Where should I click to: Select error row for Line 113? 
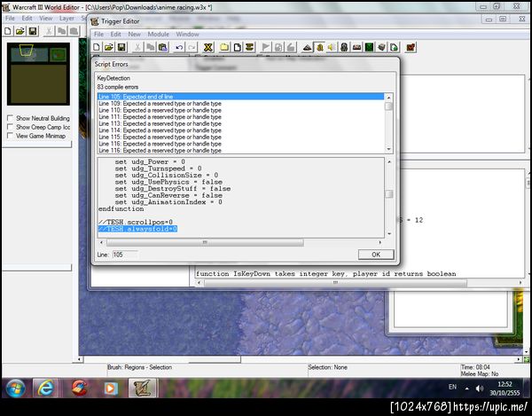click(240, 123)
